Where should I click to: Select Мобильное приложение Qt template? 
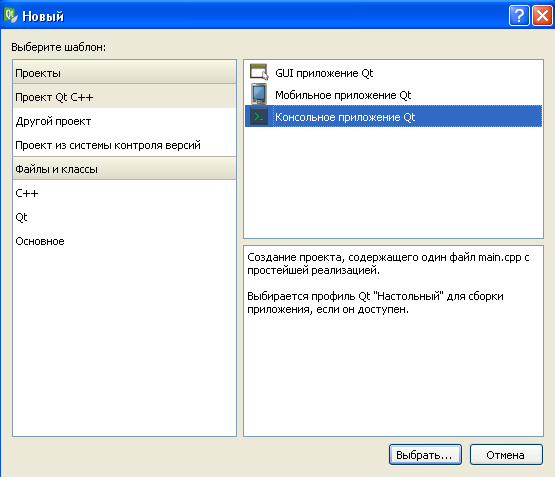point(393,94)
